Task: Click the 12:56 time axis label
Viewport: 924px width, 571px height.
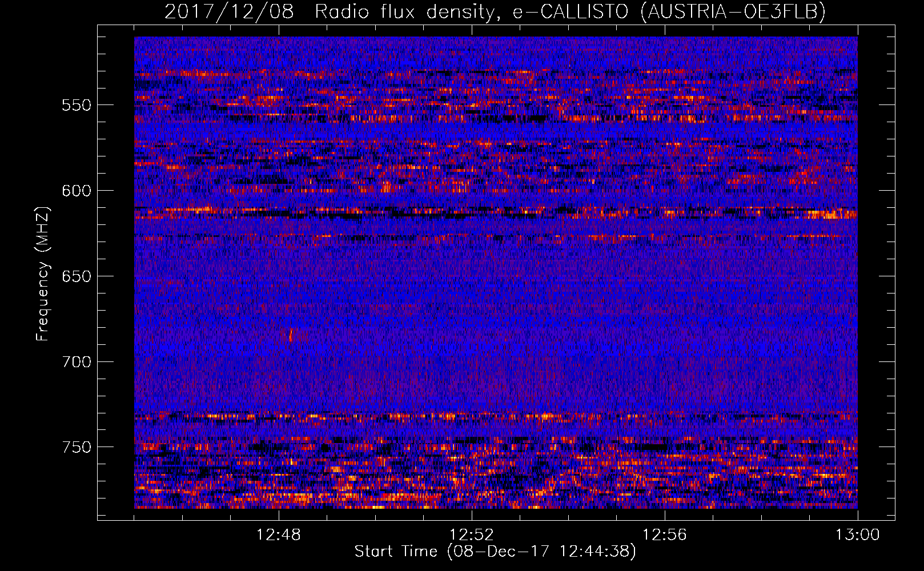Action: tap(665, 535)
